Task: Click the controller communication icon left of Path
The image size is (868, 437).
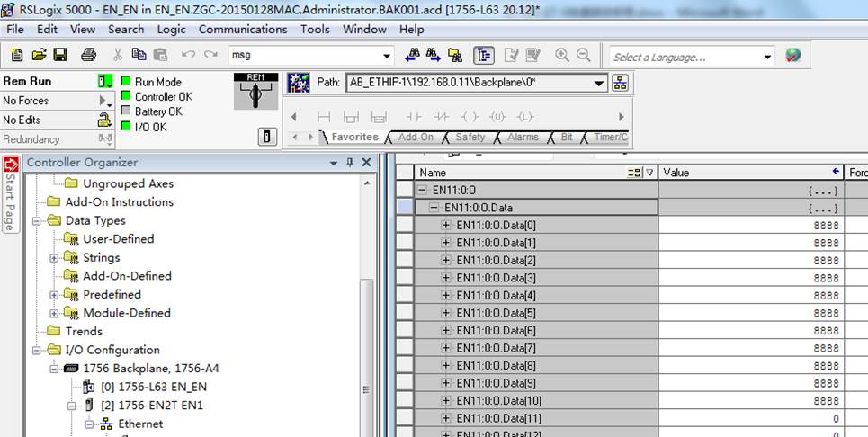Action: click(x=299, y=83)
